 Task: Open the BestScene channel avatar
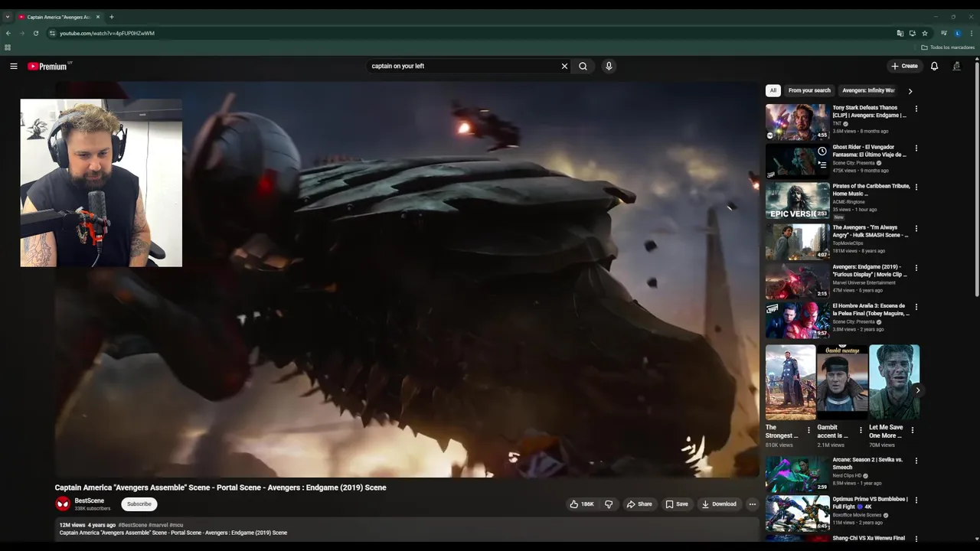pos(63,504)
